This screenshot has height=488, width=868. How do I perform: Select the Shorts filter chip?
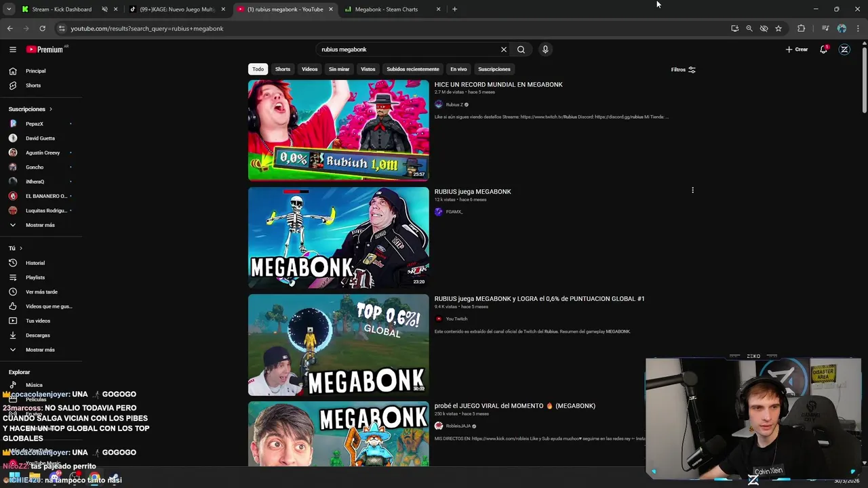click(x=283, y=69)
